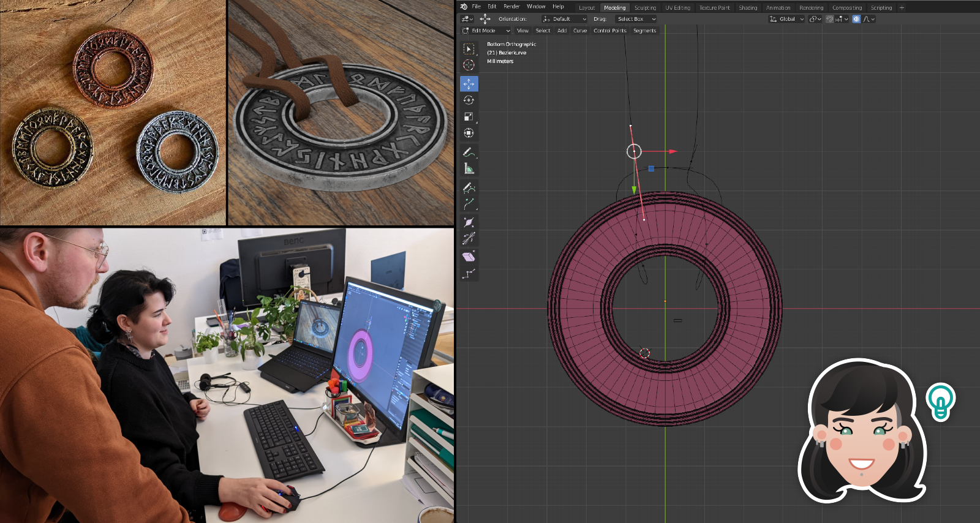Screen dimensions: 980x523
Task: Open the Control Points header menu
Action: point(609,31)
